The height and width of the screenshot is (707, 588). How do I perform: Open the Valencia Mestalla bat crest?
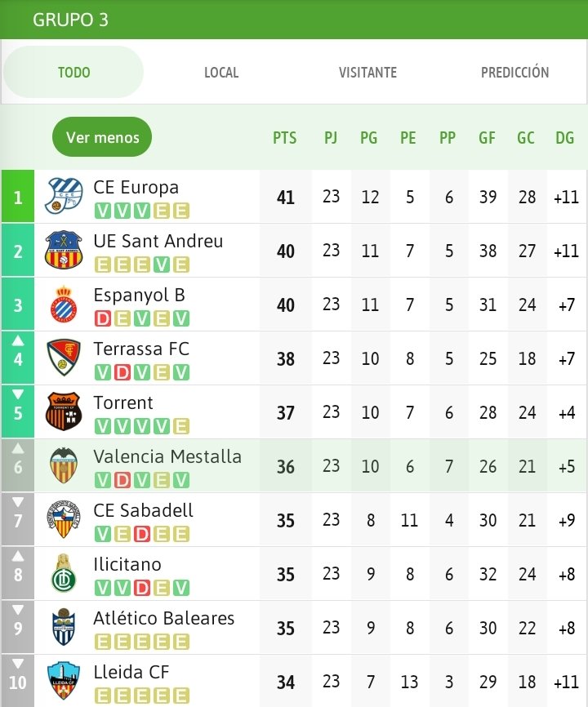(64, 465)
